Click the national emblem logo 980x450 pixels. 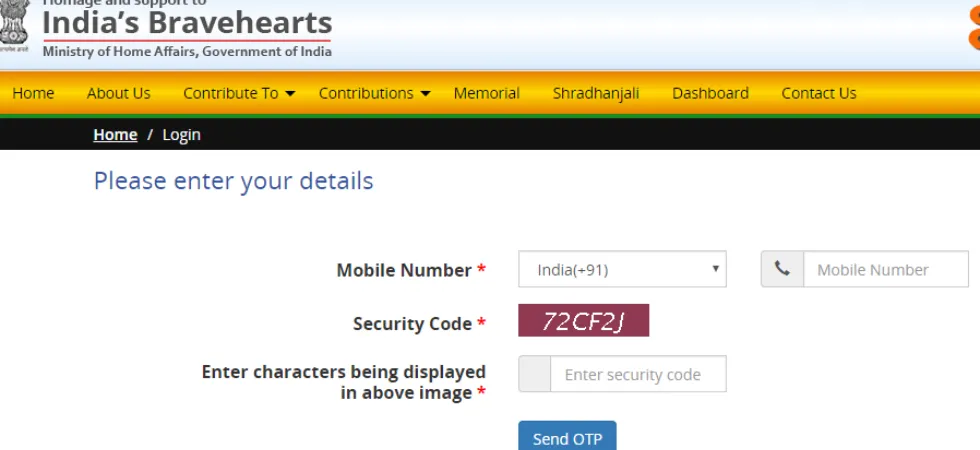coord(14,27)
